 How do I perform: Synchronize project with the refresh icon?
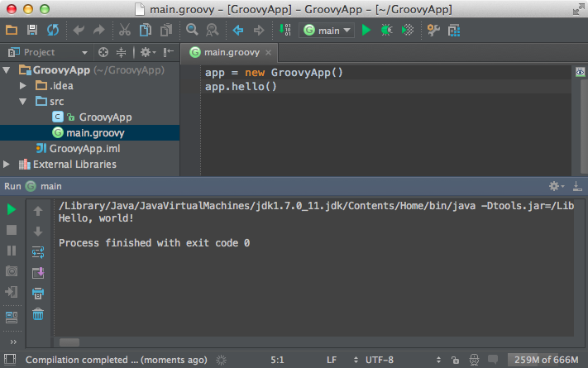53,30
